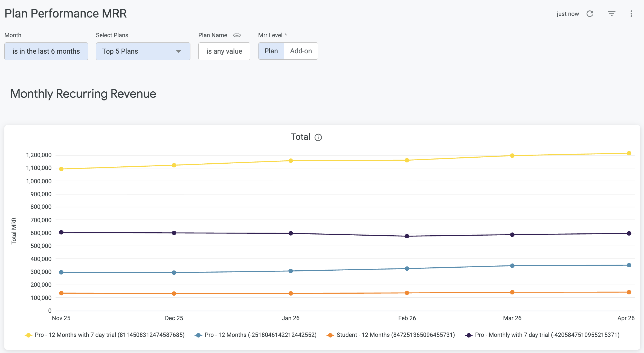
Task: Click Pro - 12 Months legend label
Action: pyautogui.click(x=260, y=335)
